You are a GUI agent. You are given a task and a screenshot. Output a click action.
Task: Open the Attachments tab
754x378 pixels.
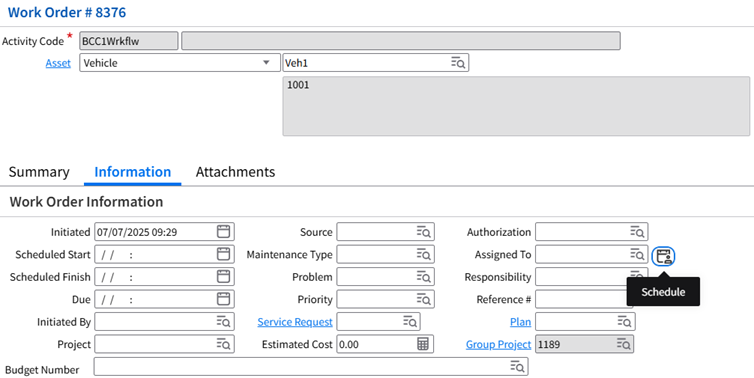[x=235, y=172]
